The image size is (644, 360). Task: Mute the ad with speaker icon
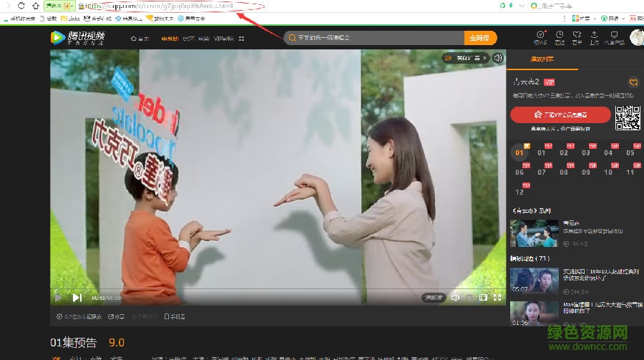pyautogui.click(x=498, y=58)
